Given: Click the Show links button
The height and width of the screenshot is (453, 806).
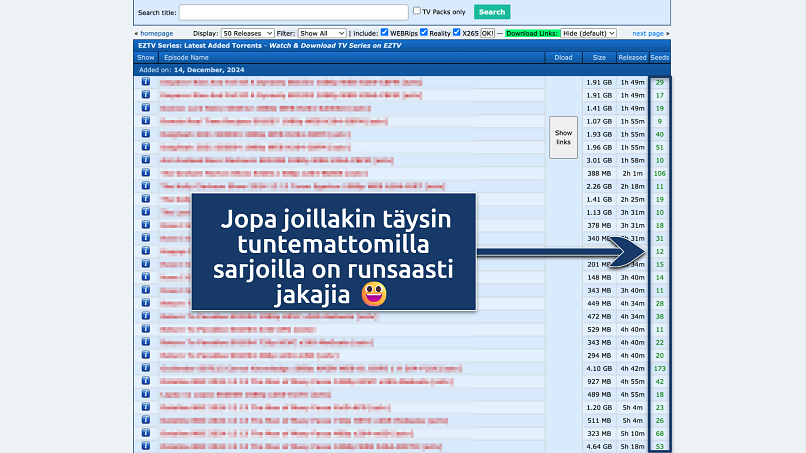Looking at the screenshot, I should point(563,137).
